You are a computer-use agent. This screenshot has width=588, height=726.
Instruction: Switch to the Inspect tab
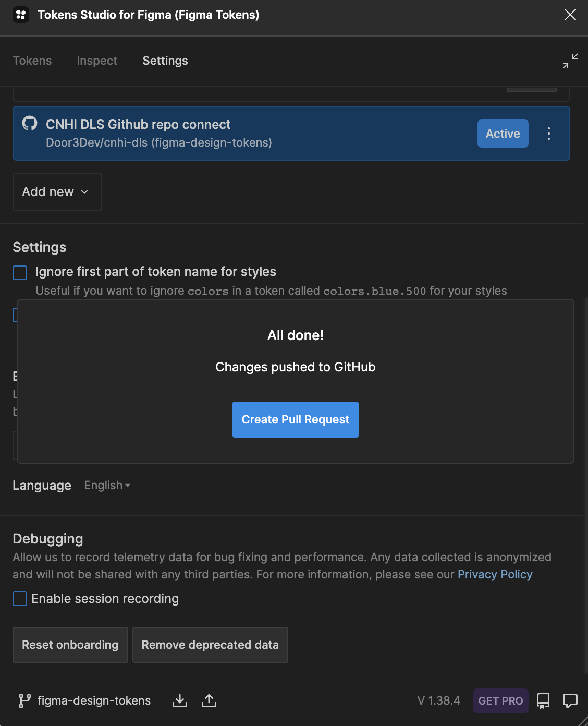click(x=97, y=60)
